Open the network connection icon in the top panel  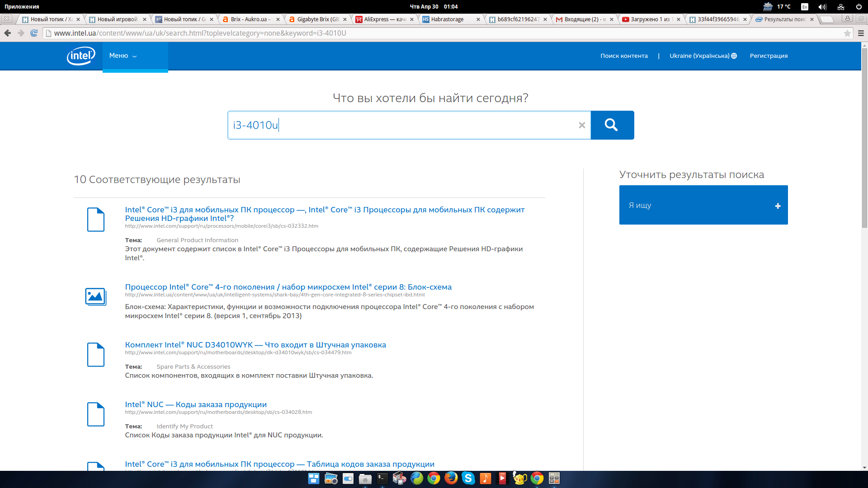click(841, 7)
